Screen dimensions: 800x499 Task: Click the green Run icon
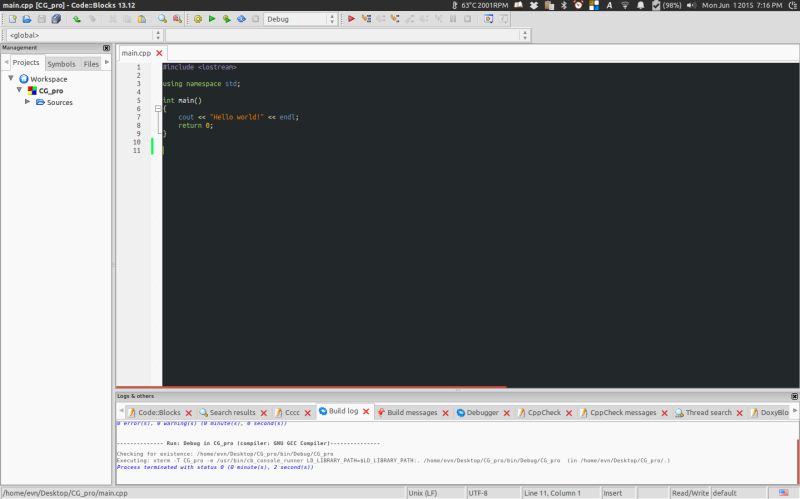[212, 19]
